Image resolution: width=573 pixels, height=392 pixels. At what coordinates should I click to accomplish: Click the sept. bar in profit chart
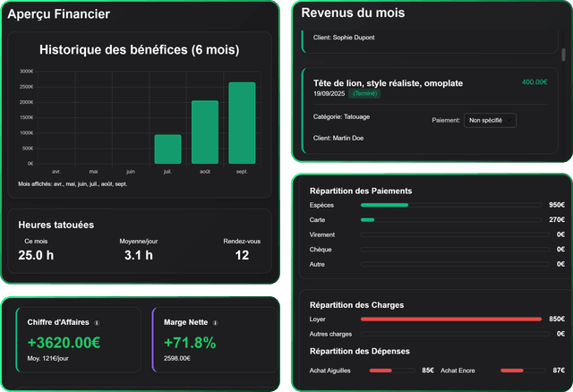[x=242, y=124]
